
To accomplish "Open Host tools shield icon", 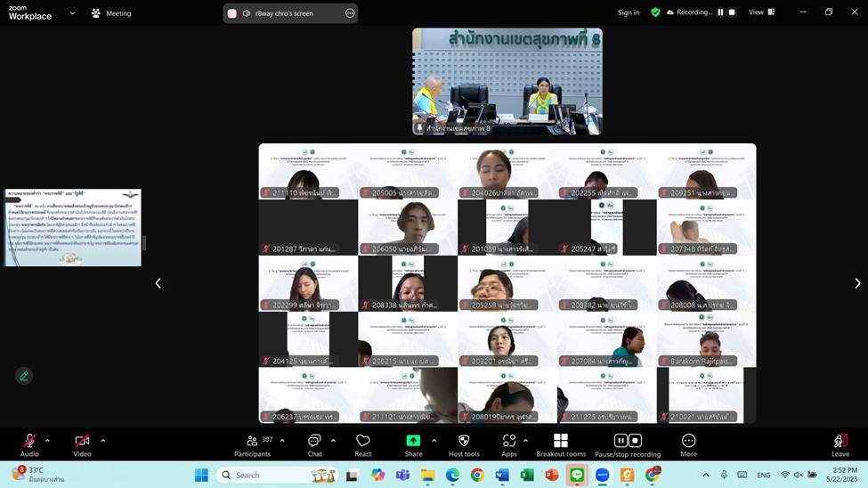I will tap(464, 443).
